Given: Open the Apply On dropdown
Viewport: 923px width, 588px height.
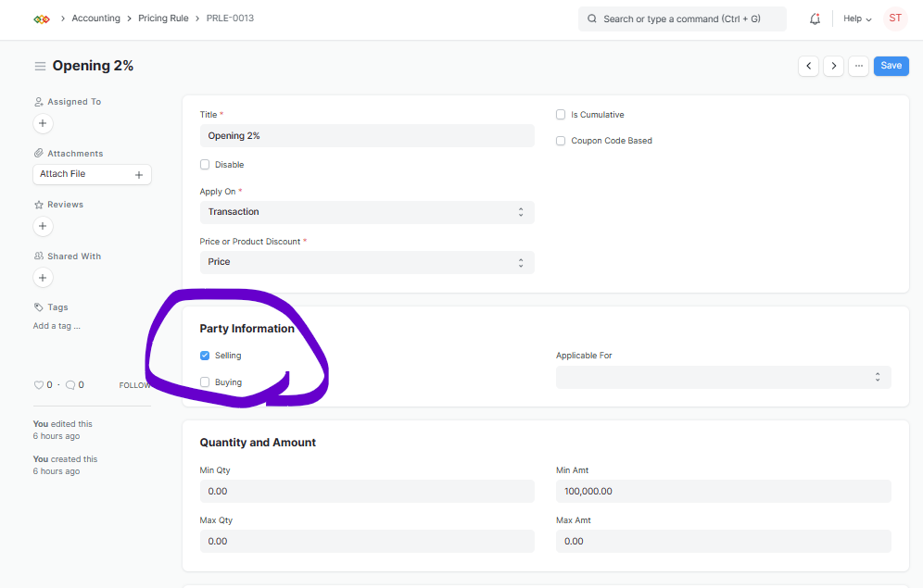Looking at the screenshot, I should [367, 212].
